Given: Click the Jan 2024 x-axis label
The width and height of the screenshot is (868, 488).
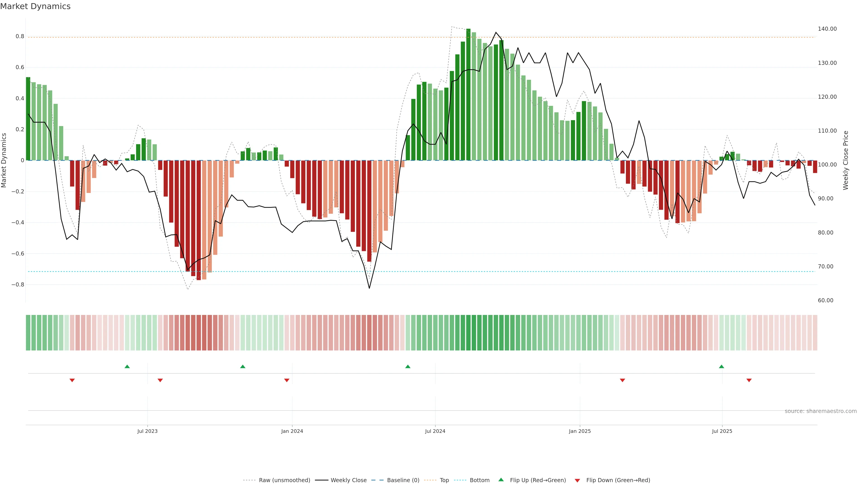Looking at the screenshot, I should click(292, 431).
